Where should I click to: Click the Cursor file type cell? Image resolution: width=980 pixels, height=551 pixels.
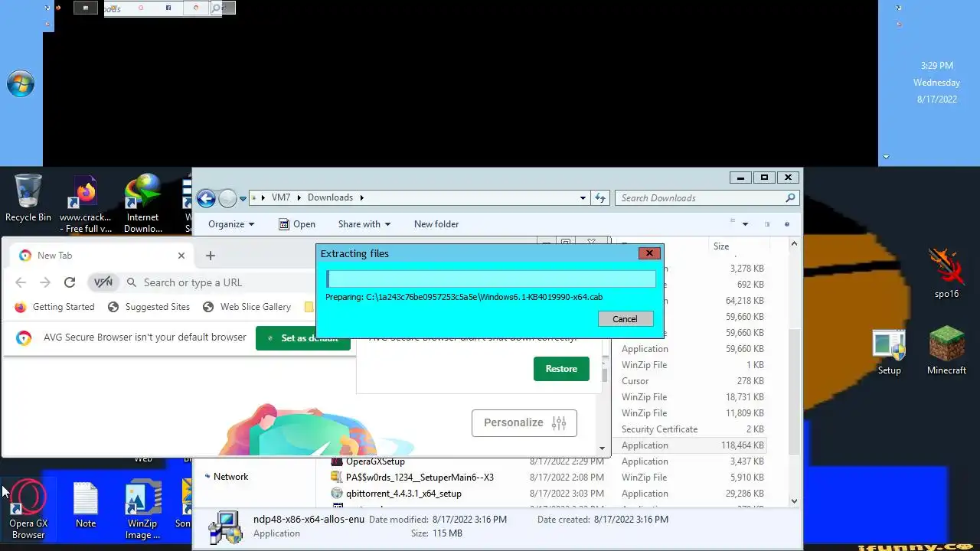click(x=635, y=381)
